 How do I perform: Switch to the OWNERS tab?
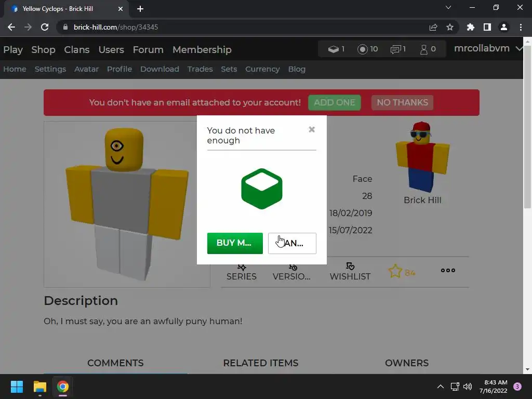tap(406, 363)
